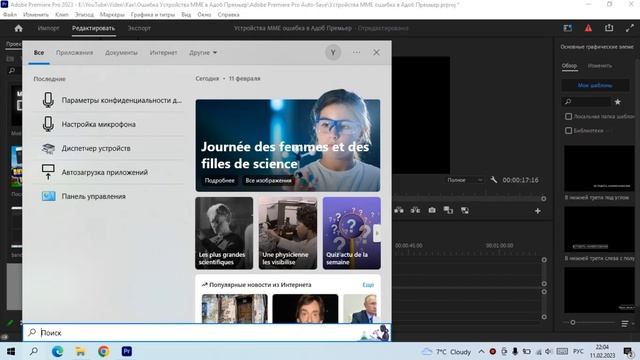Click the Поиск search input field
Viewport: 640px width, 360px height.
(207, 333)
